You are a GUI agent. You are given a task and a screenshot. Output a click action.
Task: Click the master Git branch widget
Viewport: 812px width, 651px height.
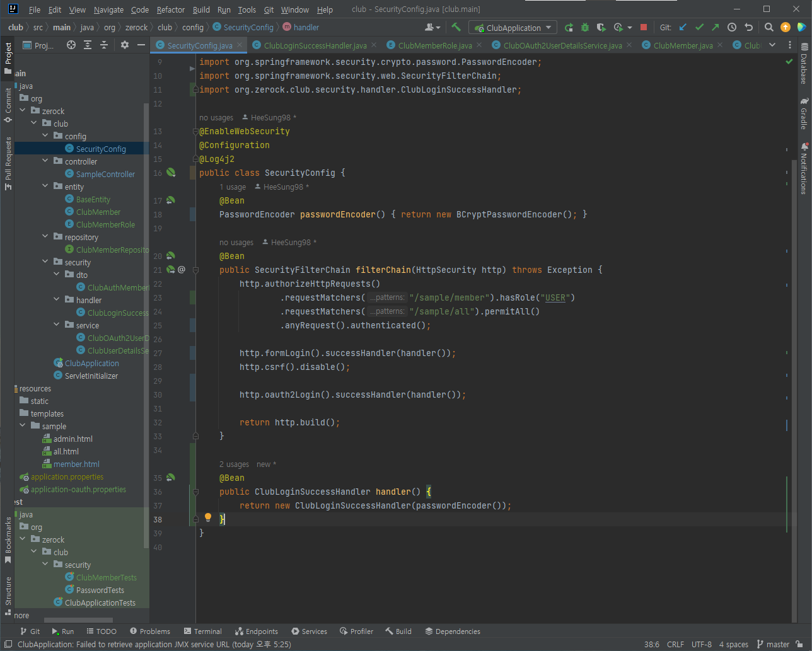pos(773,644)
